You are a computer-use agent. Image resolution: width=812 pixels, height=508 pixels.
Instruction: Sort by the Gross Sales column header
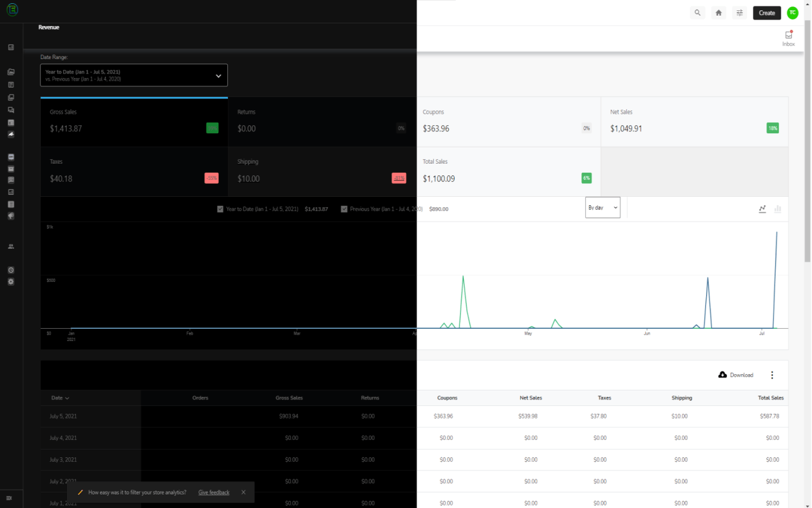289,398
